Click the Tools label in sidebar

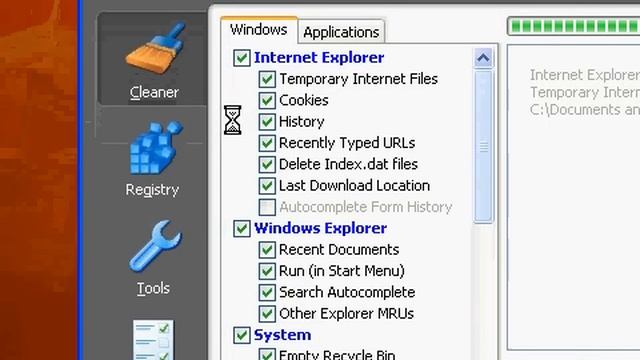point(153,289)
